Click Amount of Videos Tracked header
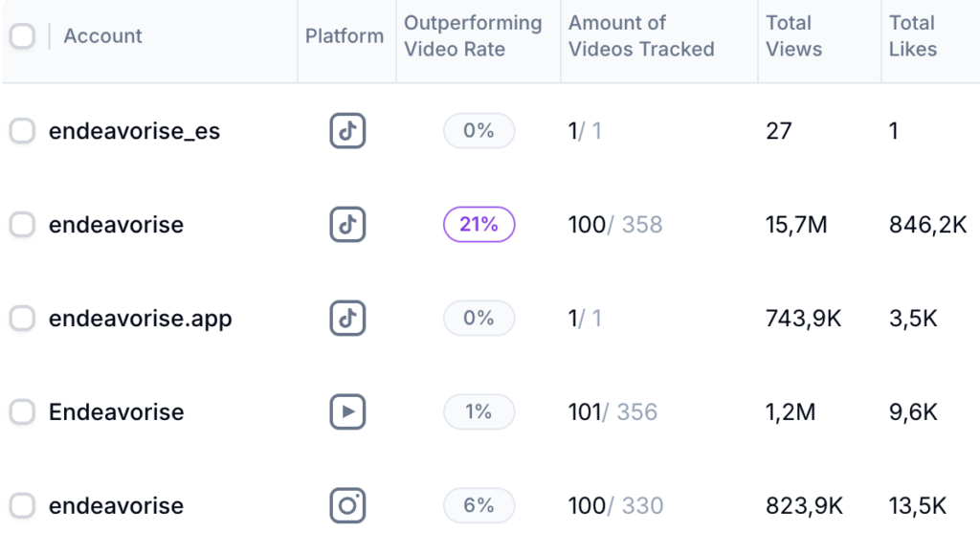The width and height of the screenshot is (980, 554). [x=641, y=36]
